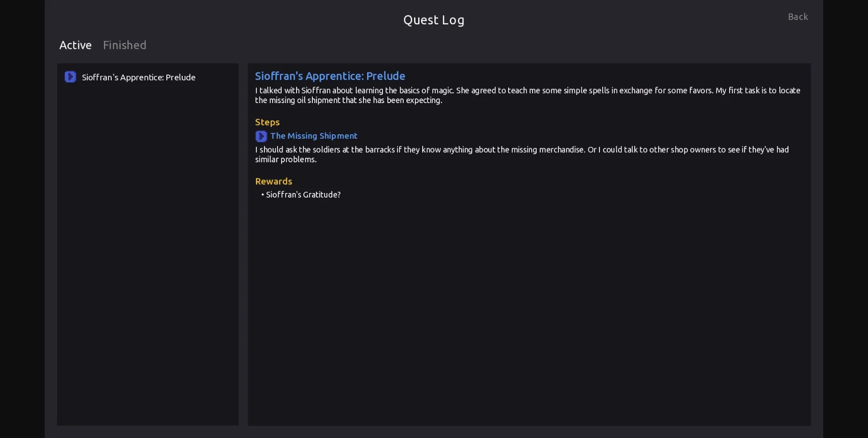Click the arrow icon next to The Missing Shipment
This screenshot has width=868, height=438.
[261, 136]
